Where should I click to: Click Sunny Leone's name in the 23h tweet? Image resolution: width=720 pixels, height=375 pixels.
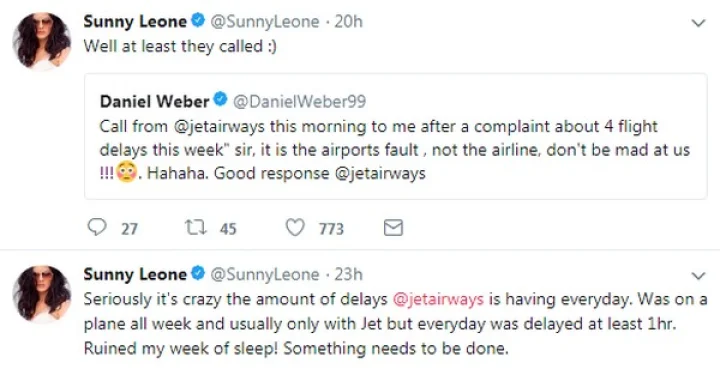(x=135, y=274)
